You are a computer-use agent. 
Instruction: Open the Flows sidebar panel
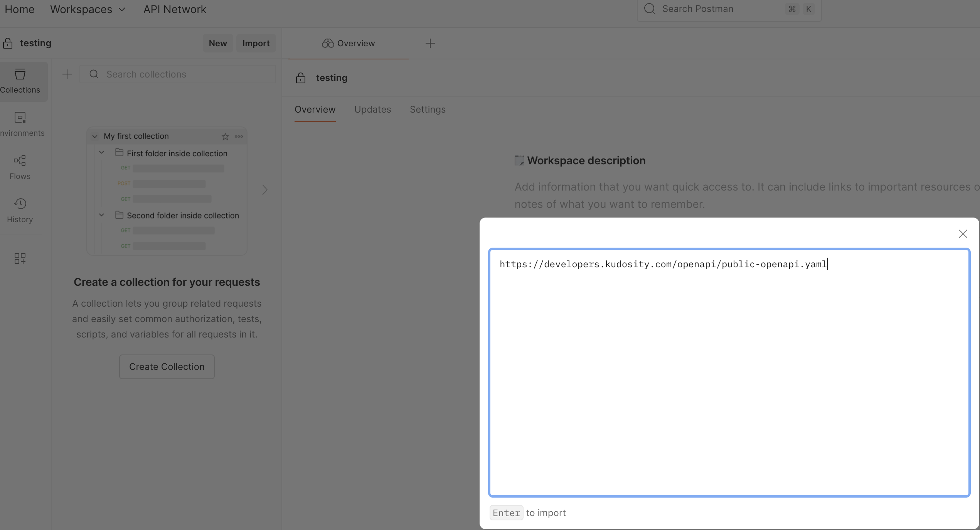coord(20,167)
